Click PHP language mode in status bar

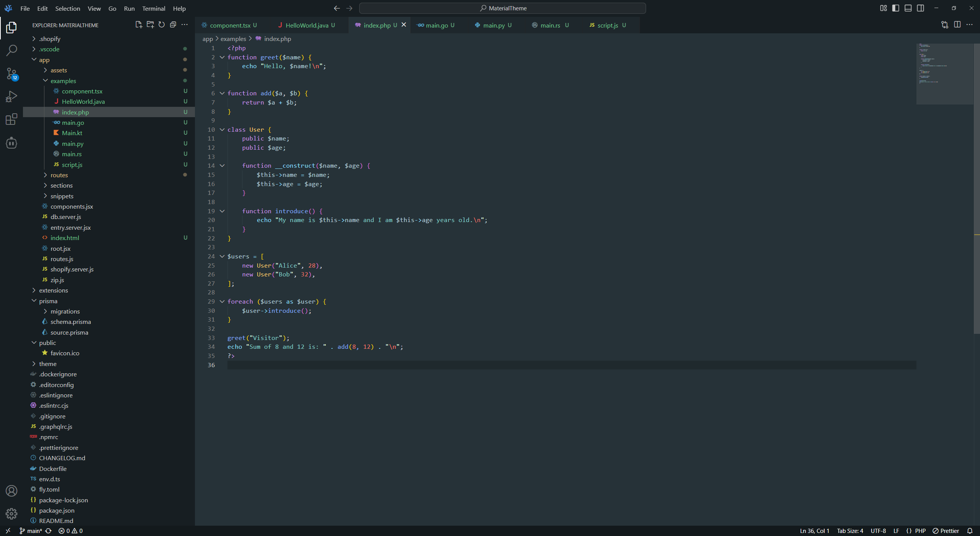920,531
